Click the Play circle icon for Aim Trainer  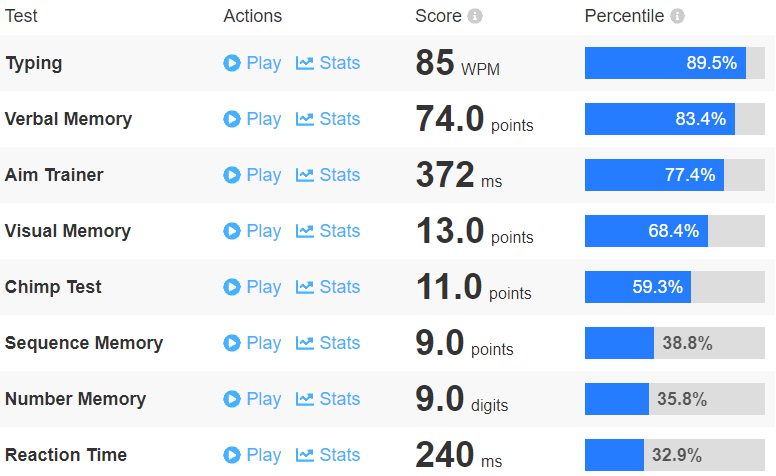(232, 175)
